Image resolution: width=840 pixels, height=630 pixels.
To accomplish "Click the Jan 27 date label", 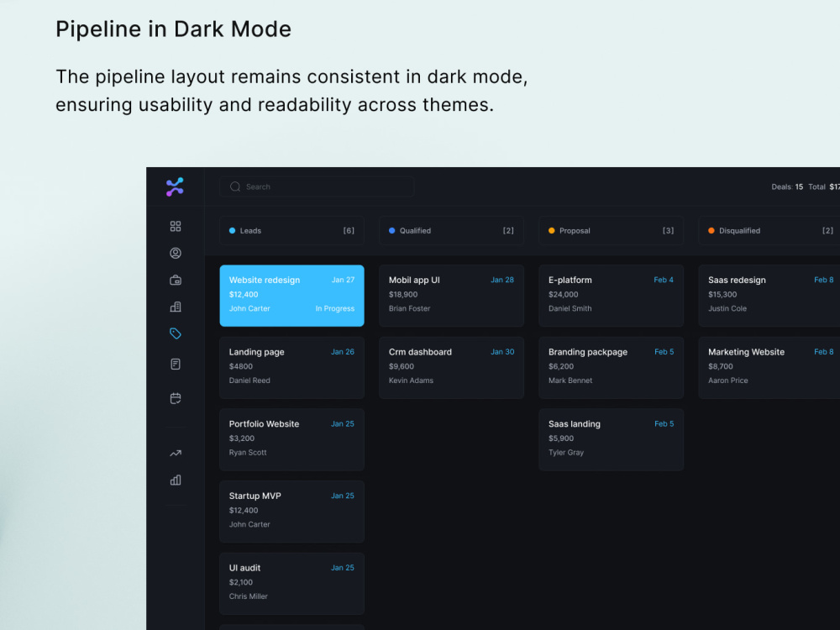I will (x=343, y=280).
